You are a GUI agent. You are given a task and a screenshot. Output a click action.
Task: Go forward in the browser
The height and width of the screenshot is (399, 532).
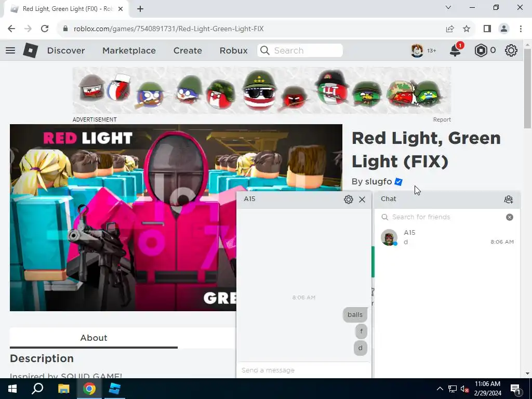[x=28, y=29]
